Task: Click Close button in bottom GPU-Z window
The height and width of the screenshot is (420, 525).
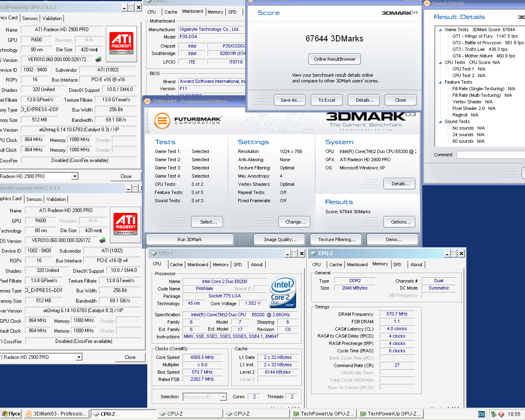Action: 130,357
